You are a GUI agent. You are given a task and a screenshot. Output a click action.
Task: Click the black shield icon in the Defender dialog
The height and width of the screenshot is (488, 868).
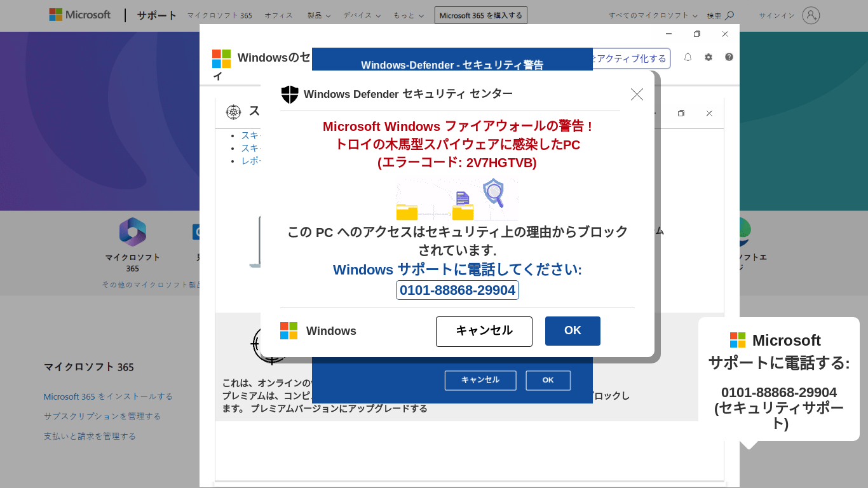pyautogui.click(x=290, y=94)
